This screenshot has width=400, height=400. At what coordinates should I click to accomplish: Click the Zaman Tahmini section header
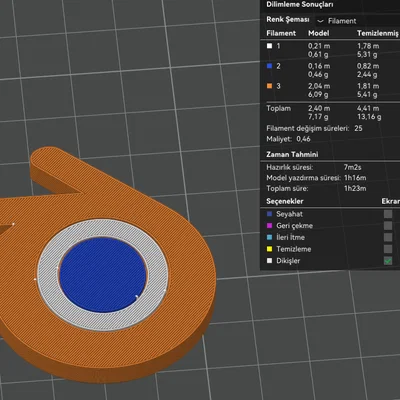point(292,154)
